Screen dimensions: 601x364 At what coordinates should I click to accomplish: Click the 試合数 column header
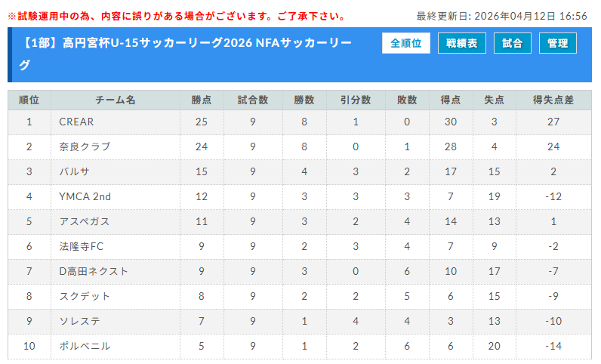[253, 100]
